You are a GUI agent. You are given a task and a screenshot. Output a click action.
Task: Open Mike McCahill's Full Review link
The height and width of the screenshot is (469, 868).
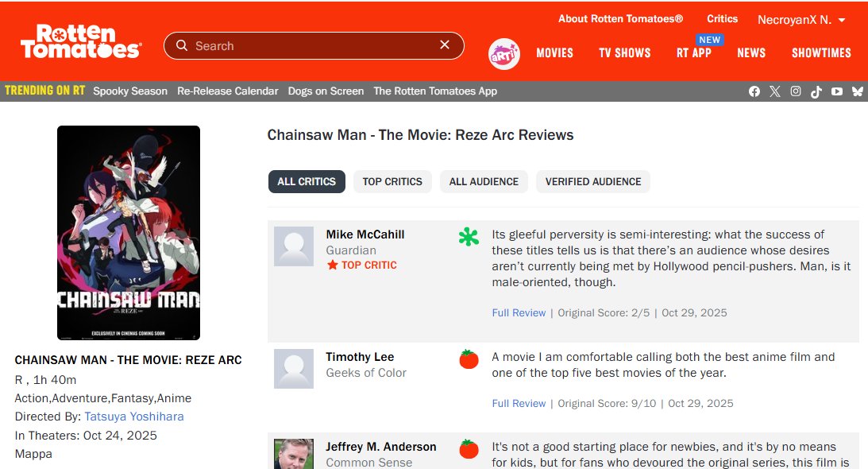(519, 312)
